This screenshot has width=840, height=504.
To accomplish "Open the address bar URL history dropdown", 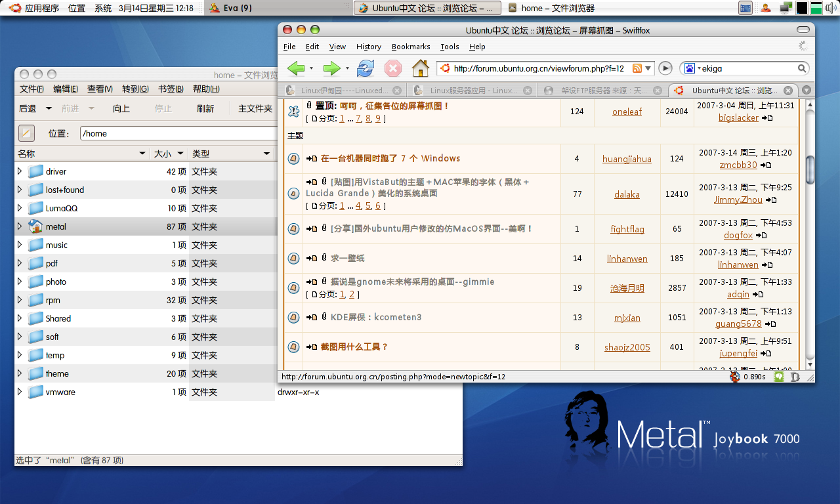I will pos(649,68).
